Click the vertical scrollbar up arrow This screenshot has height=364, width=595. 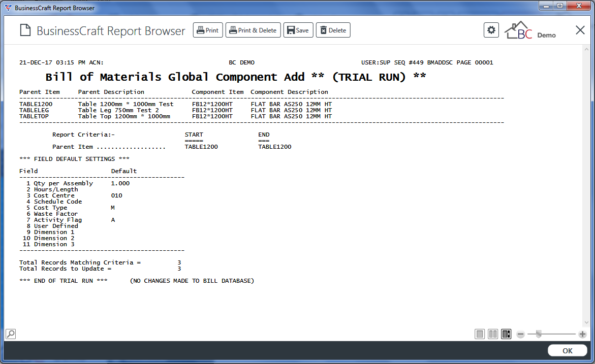coord(587,49)
